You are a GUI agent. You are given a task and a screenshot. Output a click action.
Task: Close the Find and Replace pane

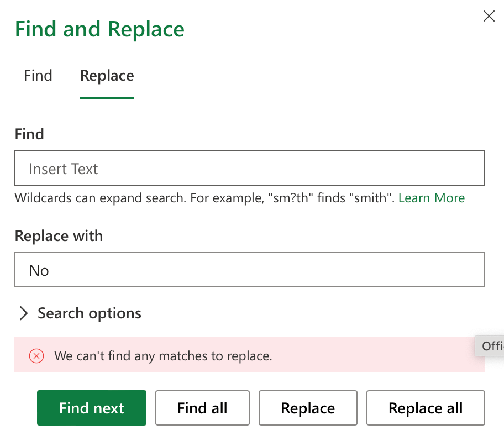[489, 17]
